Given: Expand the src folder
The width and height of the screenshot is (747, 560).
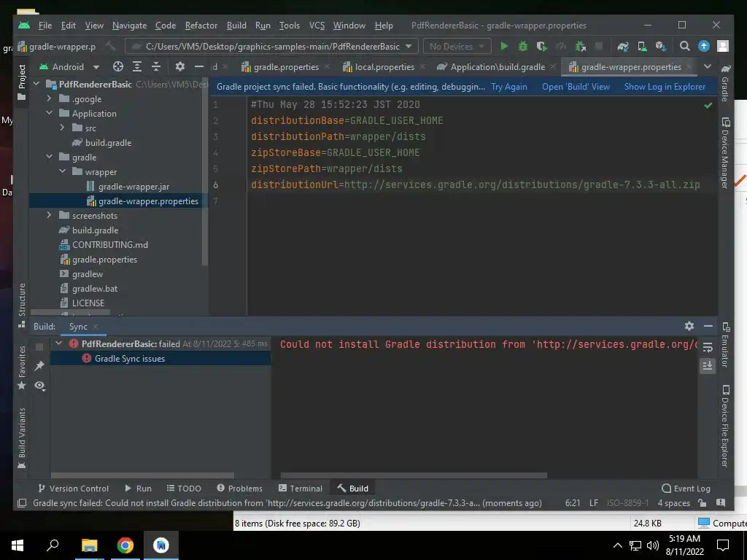Looking at the screenshot, I should [63, 128].
